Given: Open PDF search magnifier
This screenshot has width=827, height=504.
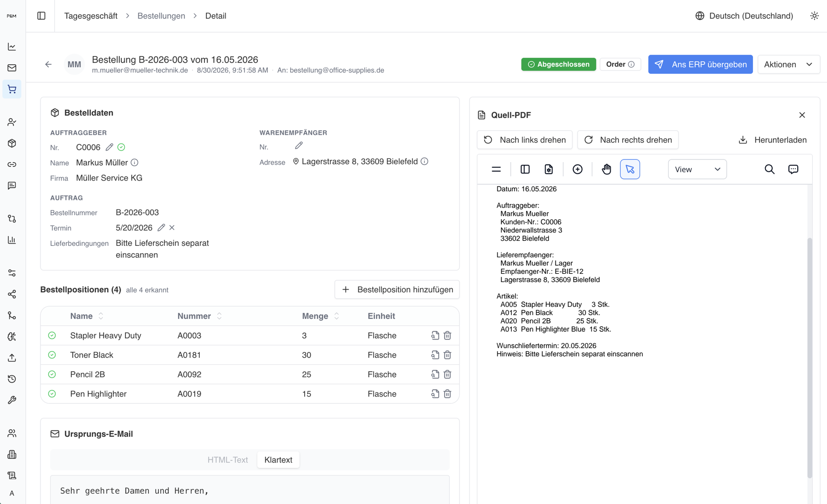Looking at the screenshot, I should (770, 169).
